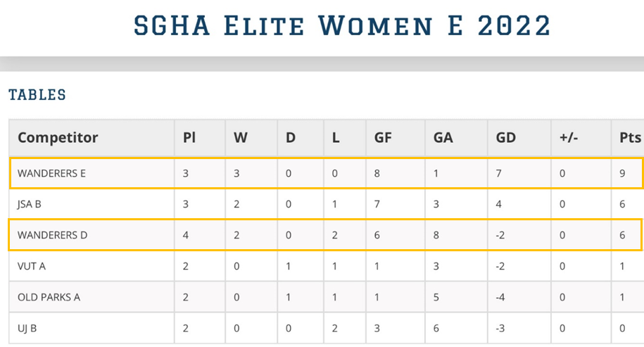644x347 pixels.
Task: Click the L column header
Action: pyautogui.click(x=336, y=137)
